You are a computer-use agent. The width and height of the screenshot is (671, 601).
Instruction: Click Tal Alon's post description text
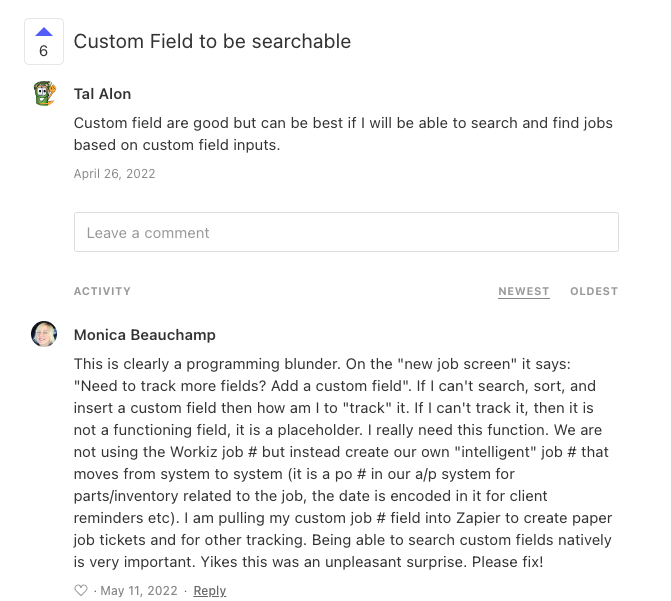pyautogui.click(x=343, y=134)
